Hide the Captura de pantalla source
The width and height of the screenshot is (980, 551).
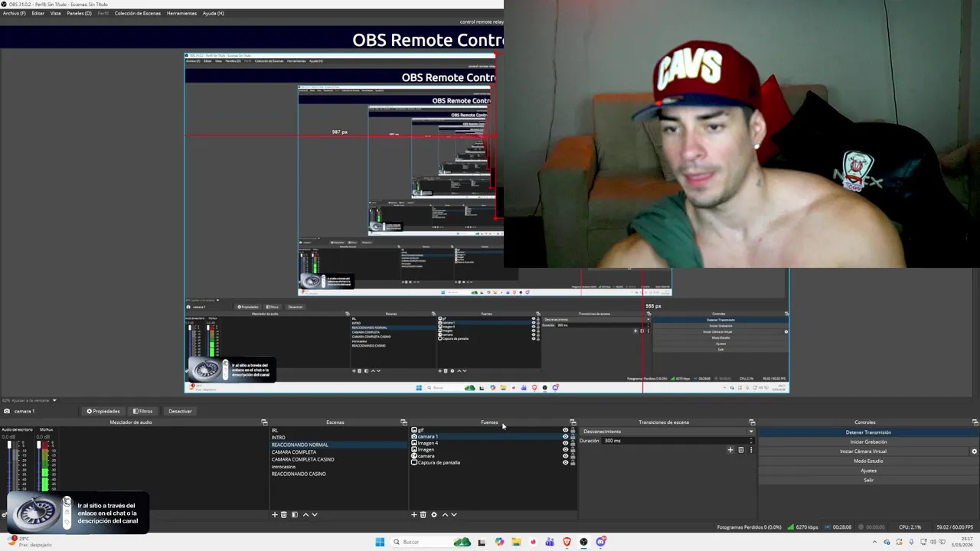coord(566,462)
